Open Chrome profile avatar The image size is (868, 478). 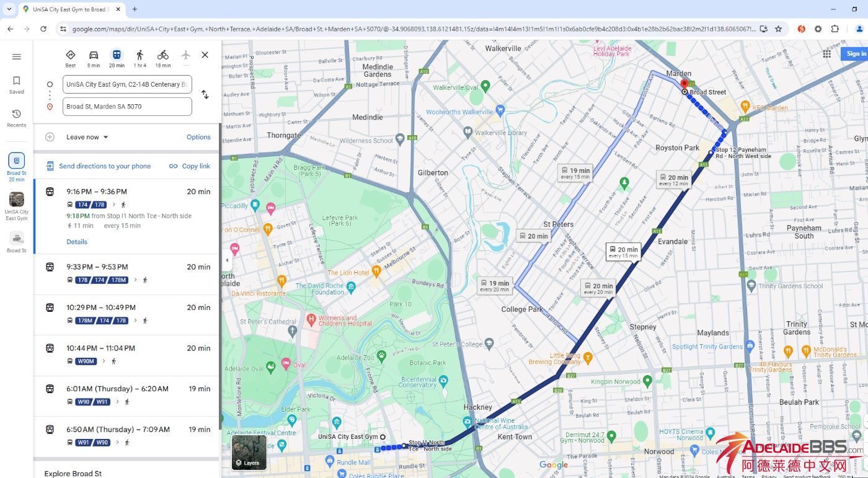859,29
